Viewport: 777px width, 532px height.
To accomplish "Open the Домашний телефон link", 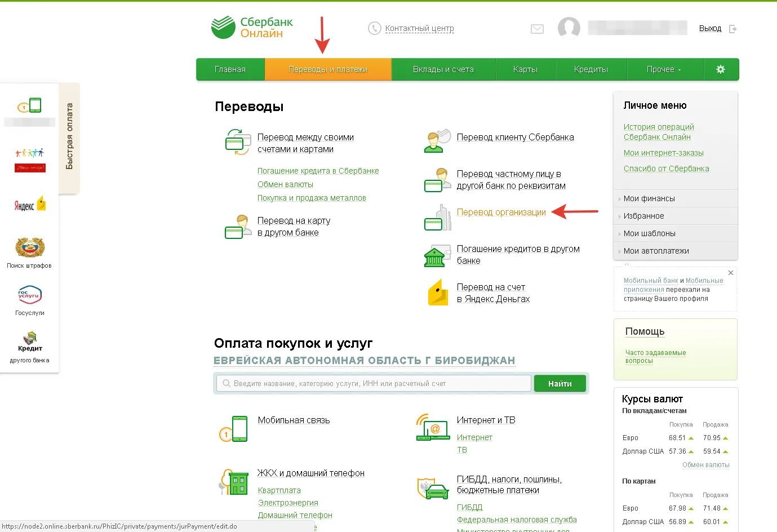I will (x=295, y=515).
